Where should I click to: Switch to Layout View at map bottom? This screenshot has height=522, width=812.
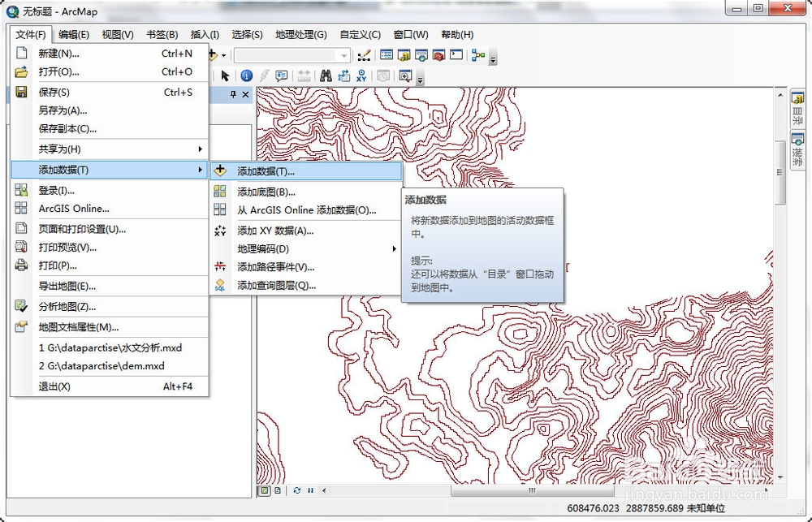coord(278,490)
